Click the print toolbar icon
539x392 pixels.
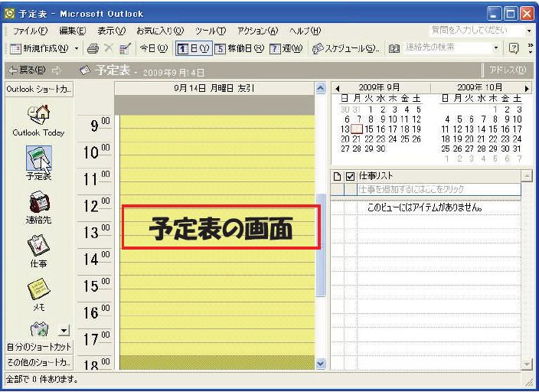pyautogui.click(x=93, y=48)
